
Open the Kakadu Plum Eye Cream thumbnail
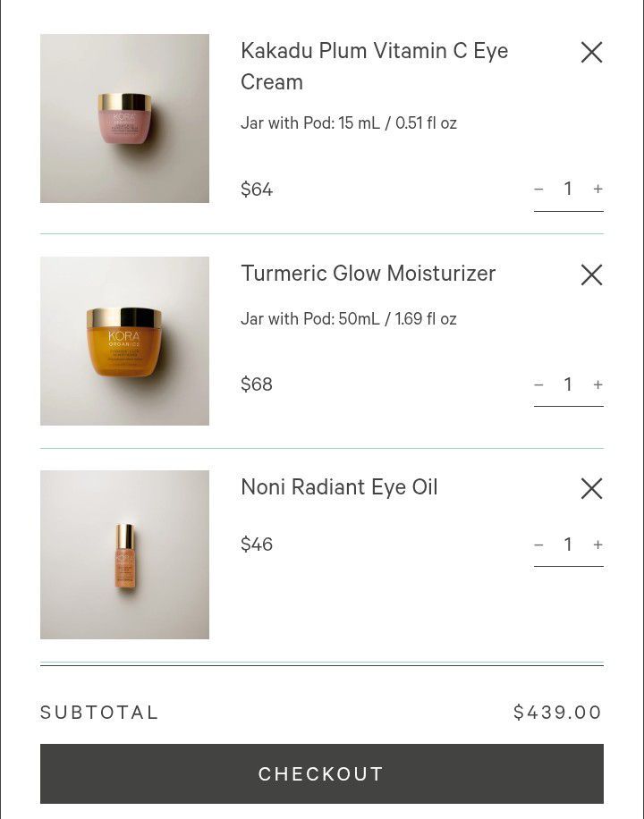[x=124, y=119]
